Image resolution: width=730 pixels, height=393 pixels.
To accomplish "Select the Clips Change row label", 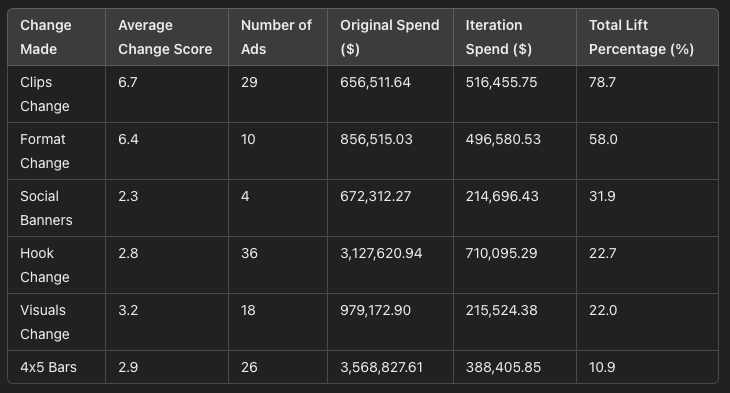I will tap(45, 94).
